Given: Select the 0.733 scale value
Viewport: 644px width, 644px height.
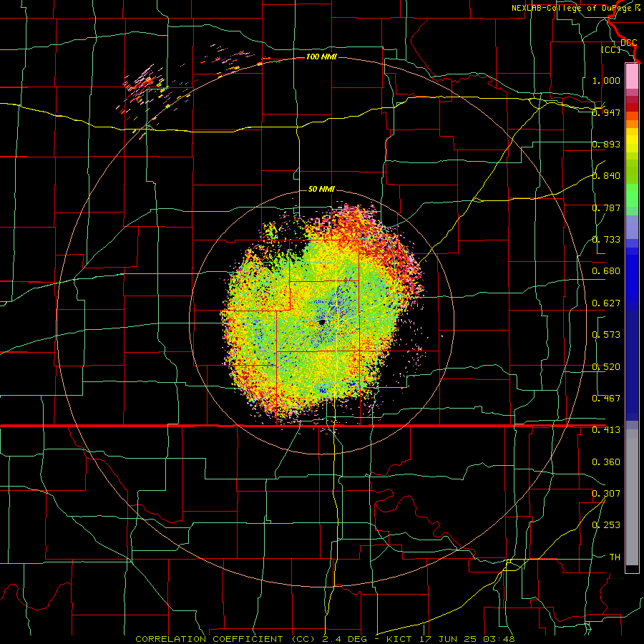Looking at the screenshot, I should pyautogui.click(x=606, y=240).
